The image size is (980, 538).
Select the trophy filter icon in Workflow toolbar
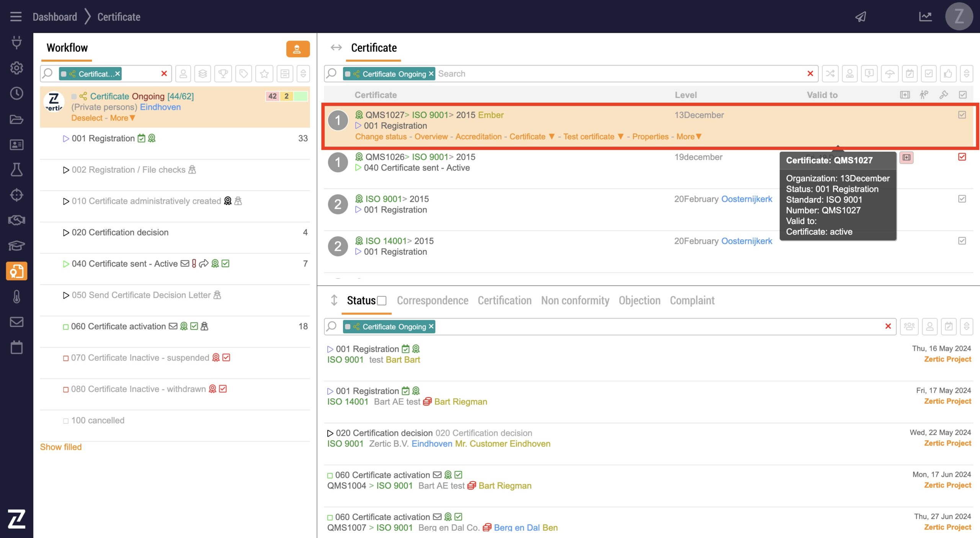[223, 74]
